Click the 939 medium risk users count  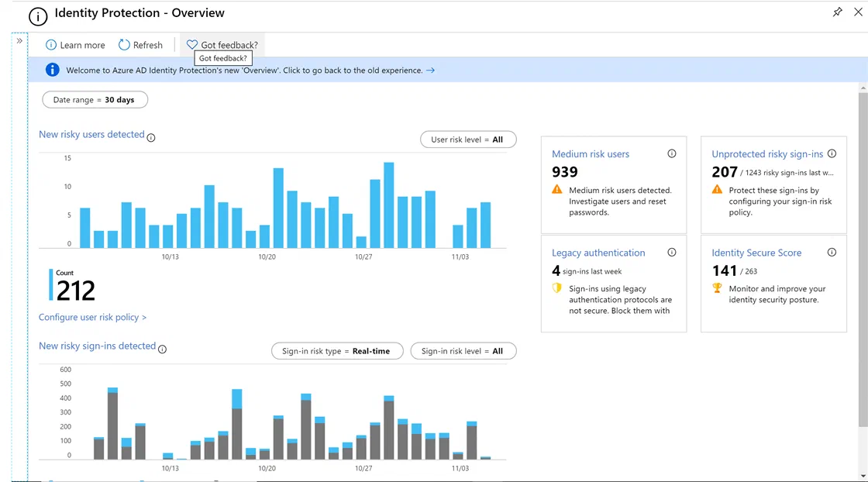pos(565,172)
